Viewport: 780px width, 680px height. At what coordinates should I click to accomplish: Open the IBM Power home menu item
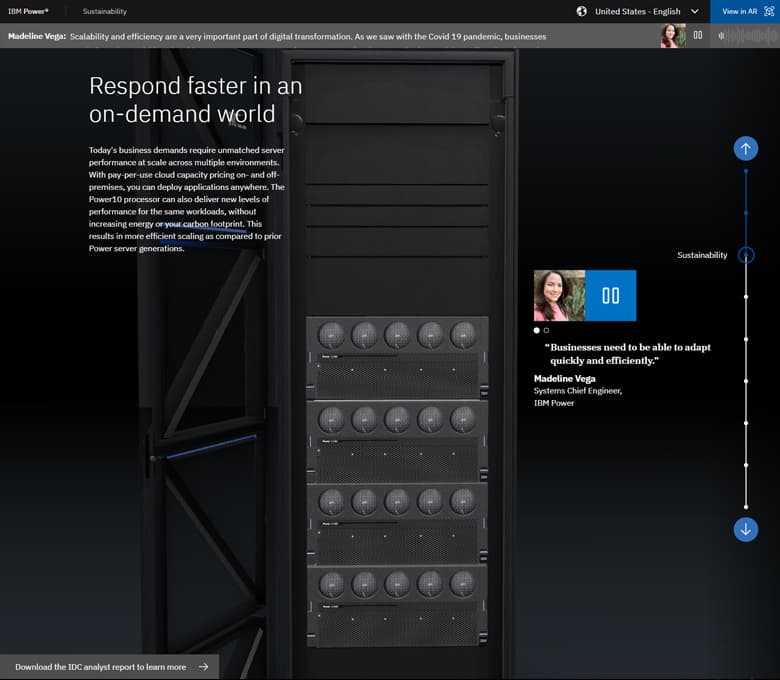[x=28, y=11]
